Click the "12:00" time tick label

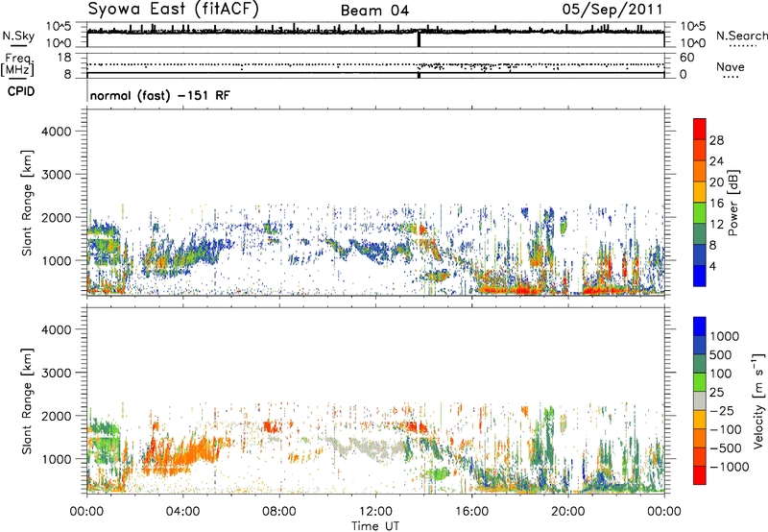pyautogui.click(x=375, y=512)
